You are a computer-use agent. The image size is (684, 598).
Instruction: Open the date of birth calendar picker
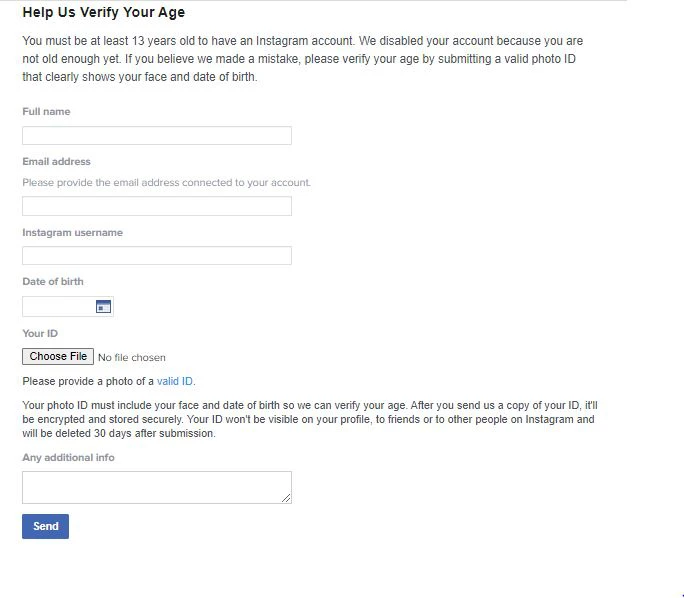tap(103, 307)
